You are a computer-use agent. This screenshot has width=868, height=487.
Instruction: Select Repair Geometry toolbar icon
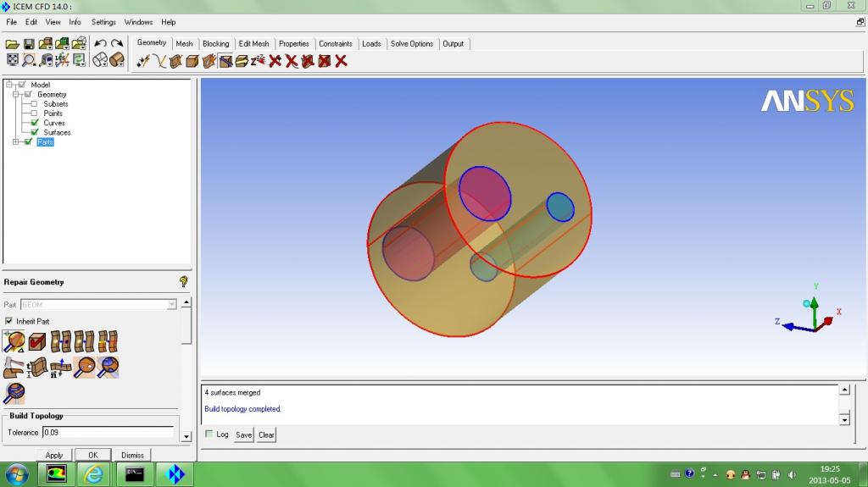[x=225, y=61]
